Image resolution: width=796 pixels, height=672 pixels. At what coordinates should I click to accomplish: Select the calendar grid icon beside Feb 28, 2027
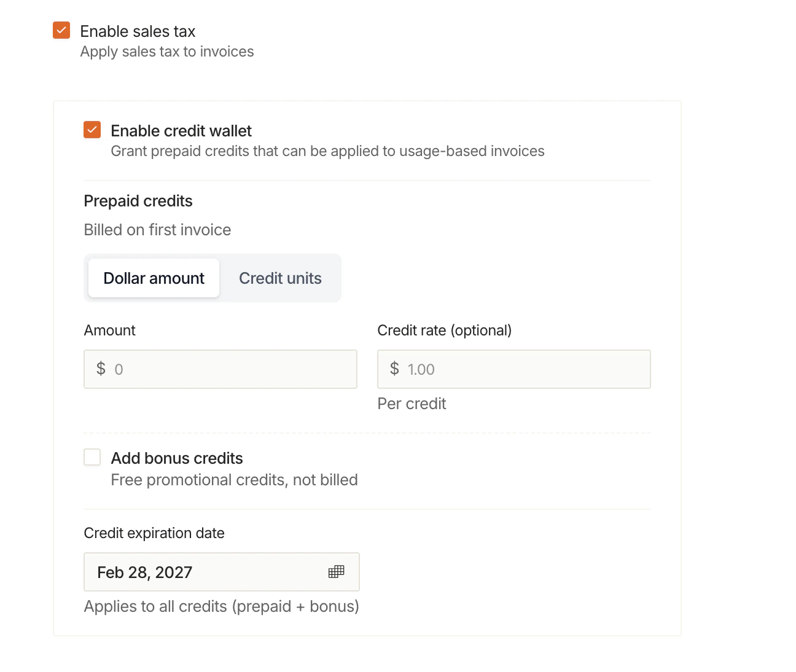click(x=336, y=572)
